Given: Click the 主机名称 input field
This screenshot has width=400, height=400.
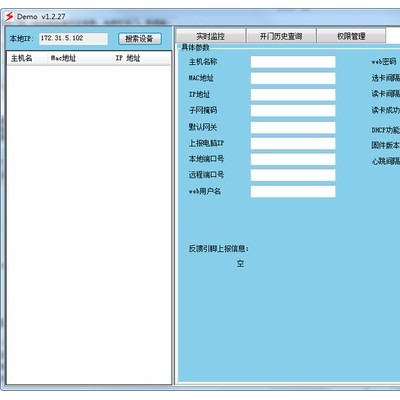Looking at the screenshot, I should click(x=293, y=62).
